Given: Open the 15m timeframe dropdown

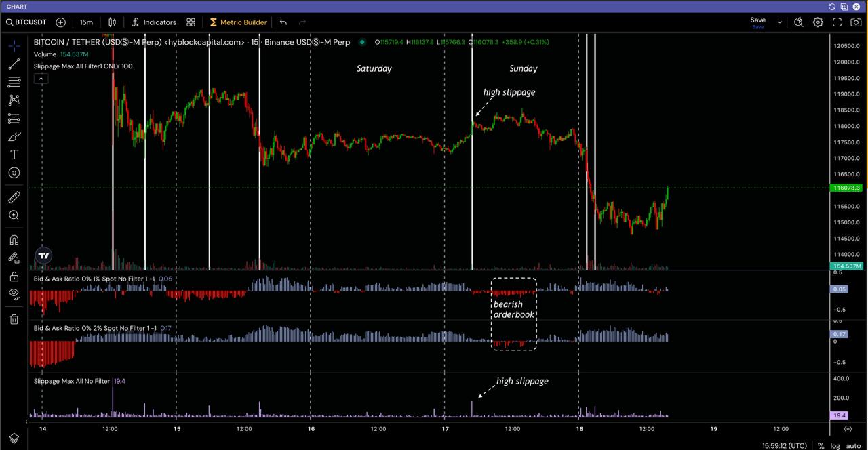Looking at the screenshot, I should (86, 22).
